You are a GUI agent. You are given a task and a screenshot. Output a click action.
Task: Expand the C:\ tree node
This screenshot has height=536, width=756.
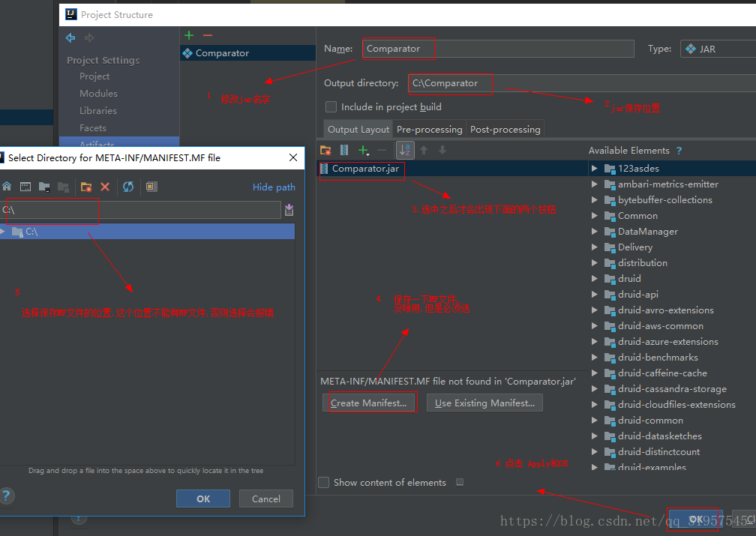[x=3, y=232]
